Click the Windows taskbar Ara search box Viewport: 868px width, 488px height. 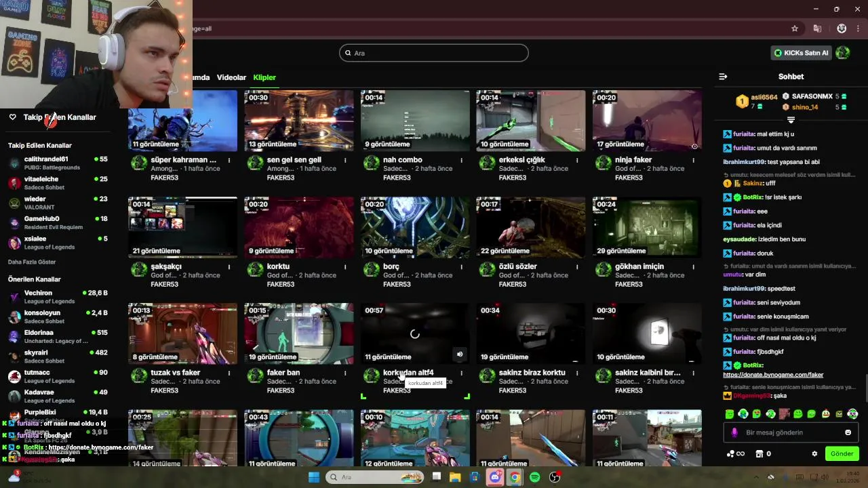click(374, 477)
